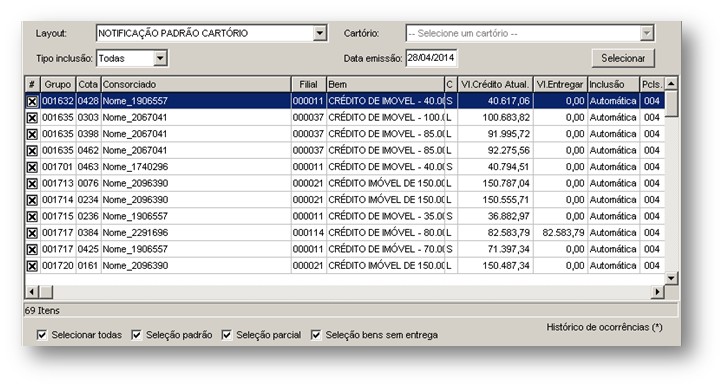Uncheck Selecionar todas option
Viewport: 724px width, 388px height.
[42, 335]
